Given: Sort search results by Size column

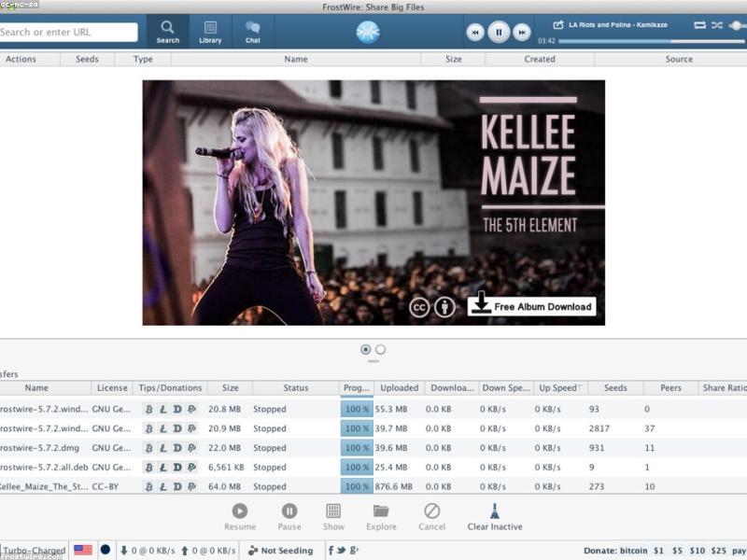Looking at the screenshot, I should click(454, 59).
